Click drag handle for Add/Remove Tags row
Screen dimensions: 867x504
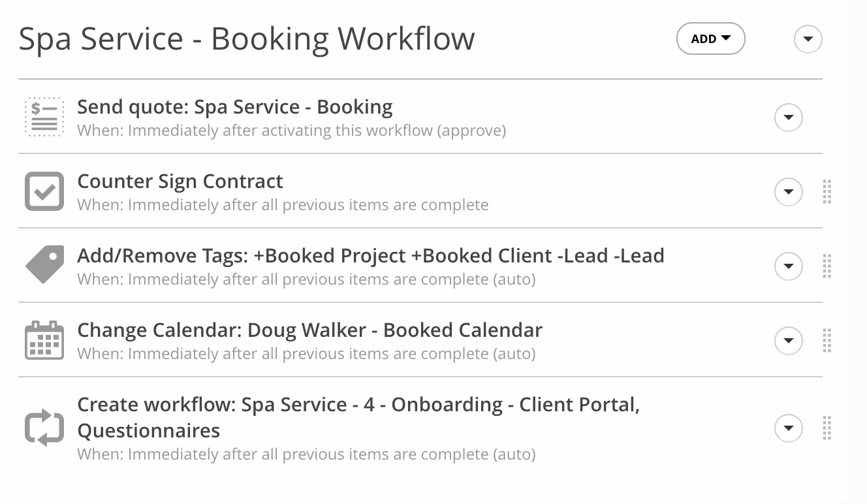[827, 266]
